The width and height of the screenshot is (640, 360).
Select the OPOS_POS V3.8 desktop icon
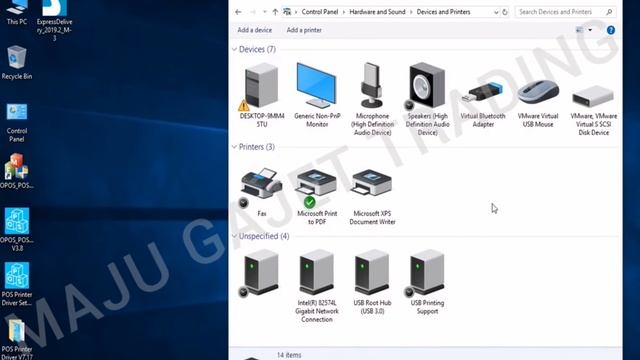(x=17, y=229)
